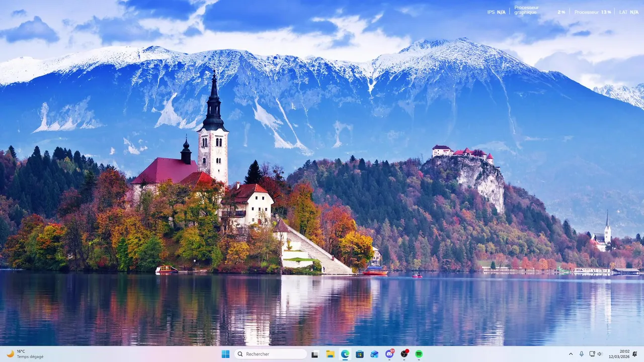Open File Explorer from the taskbar
The width and height of the screenshot is (644, 362).
[330, 354]
